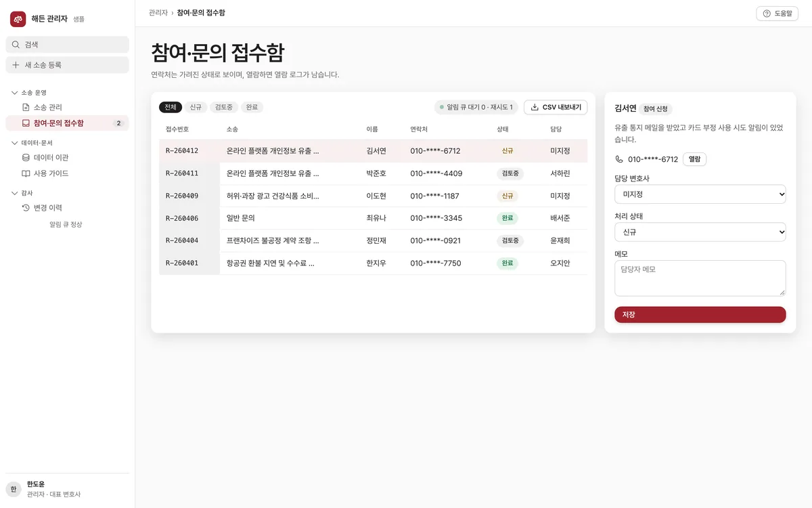812x508 pixels.
Task: Click the plus icon beside 새 소송 등록
Action: click(16, 65)
